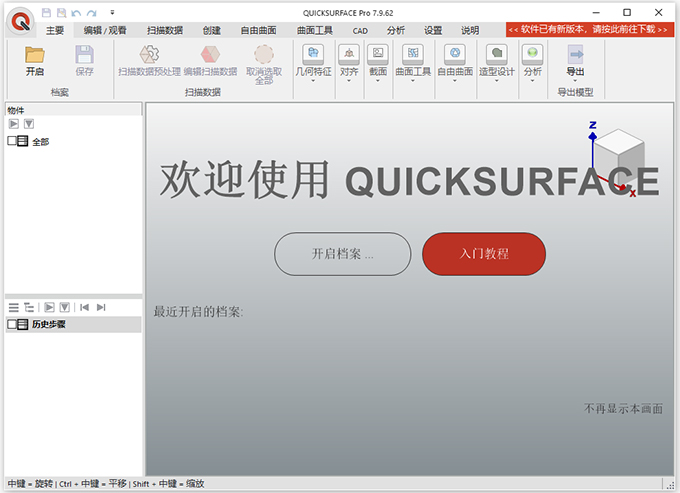Image resolution: width=680 pixels, height=493 pixels.
Task: Expand the 分析 dropdown in the ribbon
Action: tap(532, 81)
